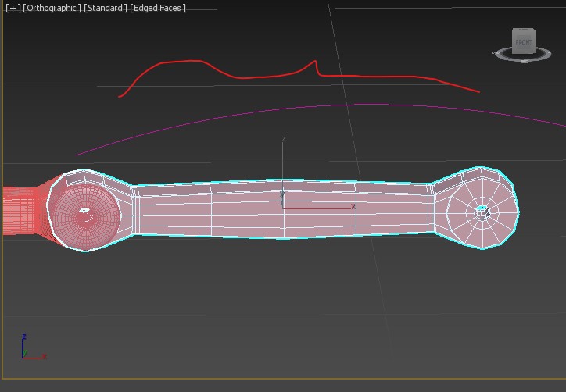Click the right edge of the ViewCube
The height and width of the screenshot is (392, 566).
(x=535, y=41)
